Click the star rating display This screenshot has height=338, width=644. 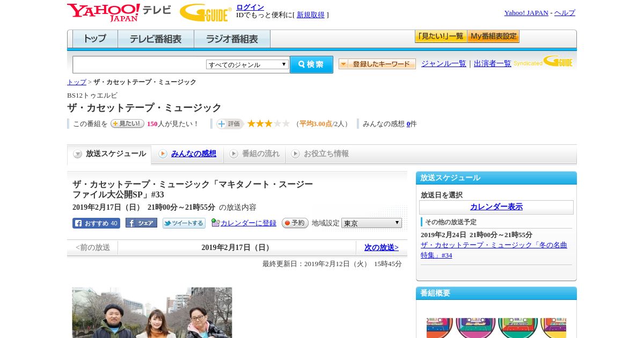click(x=268, y=124)
